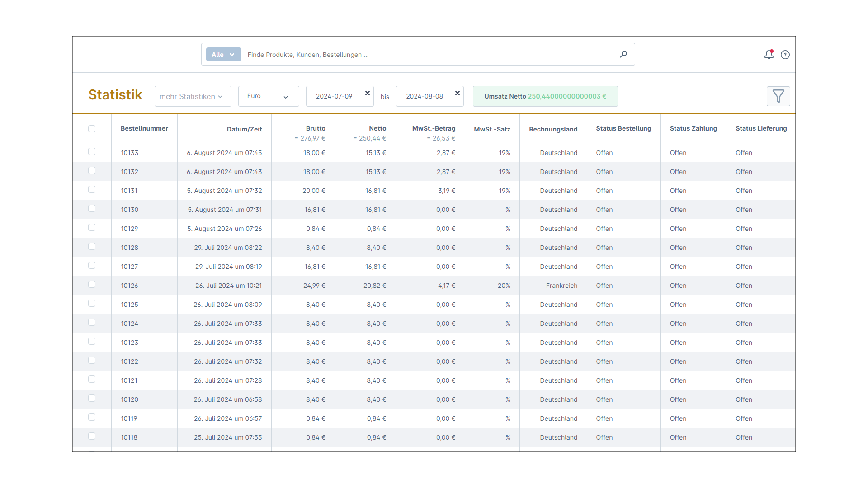
Task: Sort by Datum/Zeit column header
Action: click(x=244, y=129)
